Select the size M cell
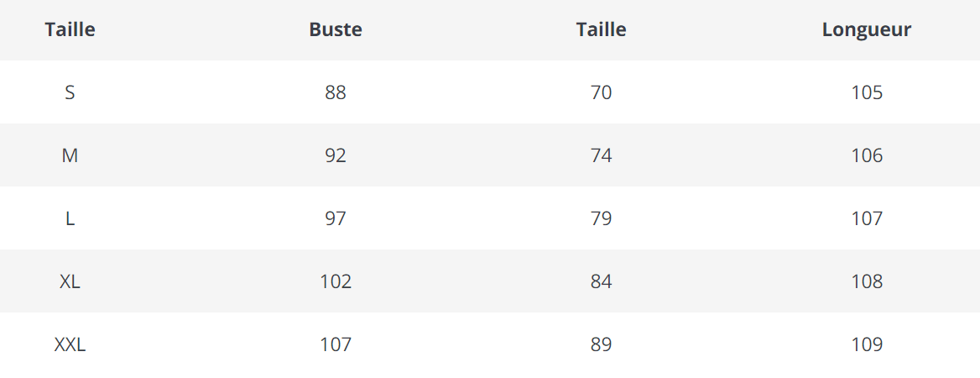980x378 pixels. pos(70,156)
